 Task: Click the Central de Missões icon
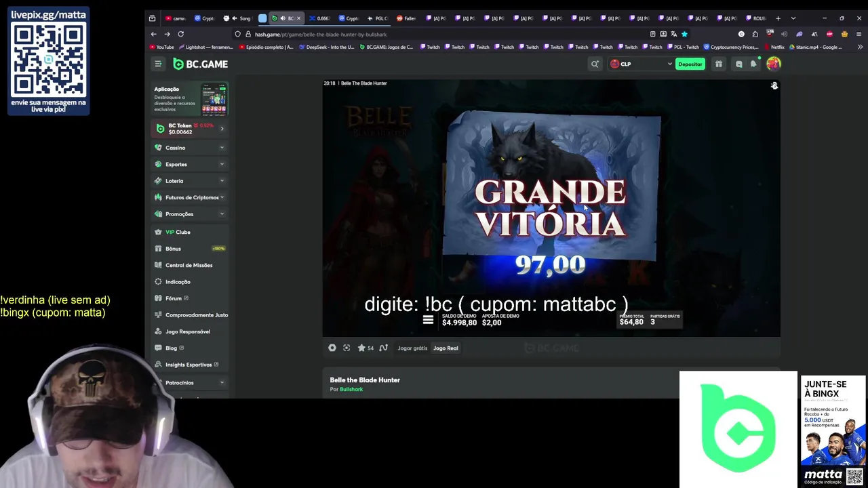158,265
